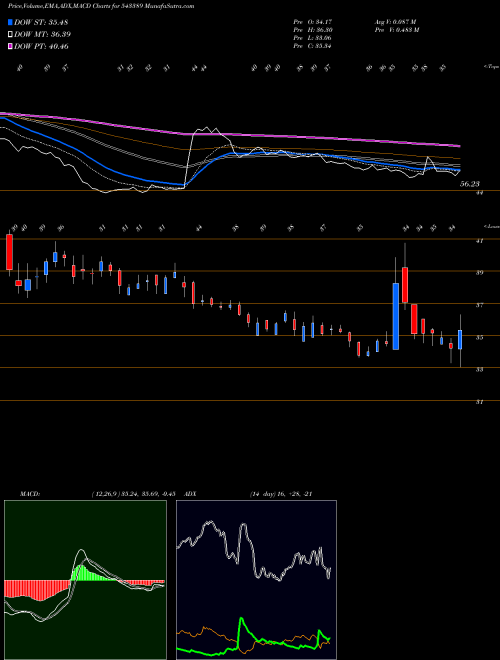This screenshot has width=500, height=660.
Task: Click the last blue candlestick on the right
Action: pyautogui.click(x=460, y=340)
